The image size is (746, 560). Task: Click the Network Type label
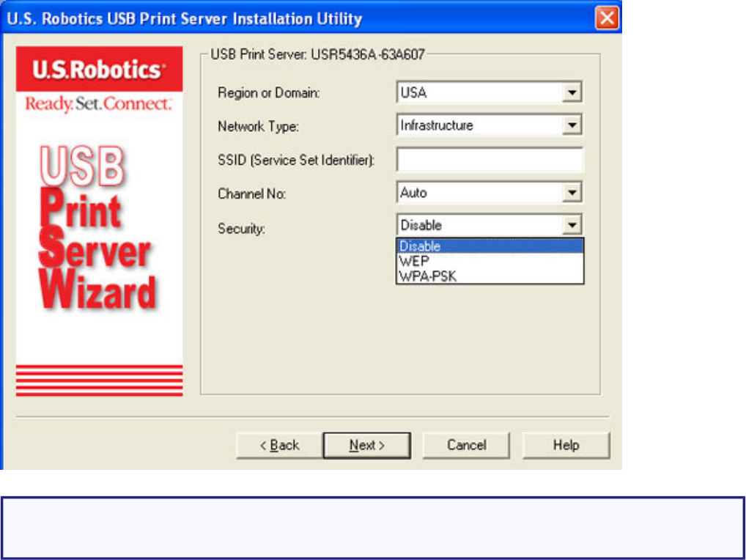tap(258, 127)
